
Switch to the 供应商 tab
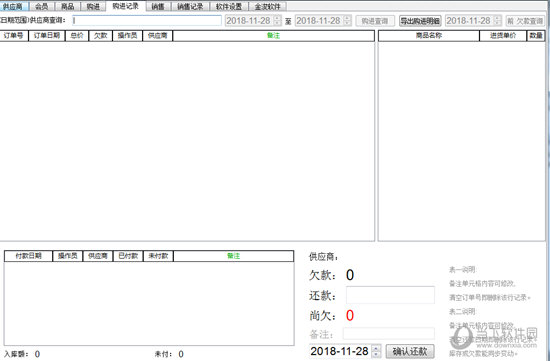pos(13,6)
